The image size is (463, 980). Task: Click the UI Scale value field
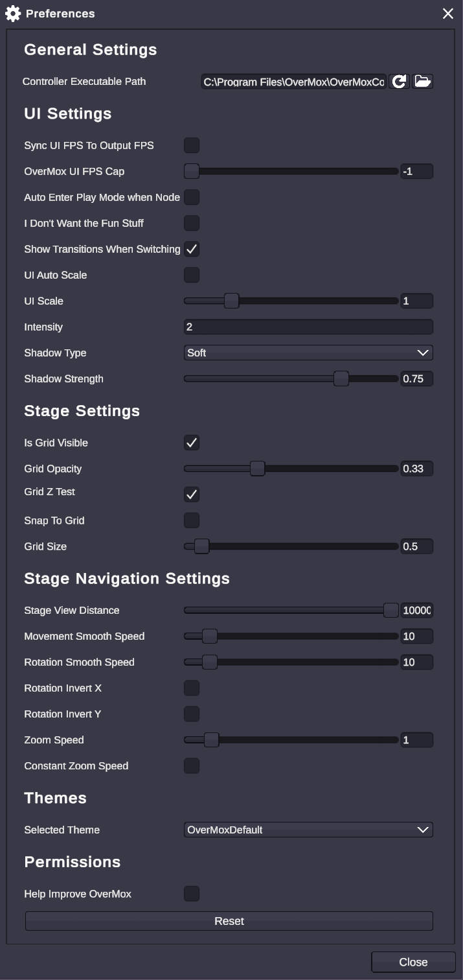coord(416,301)
